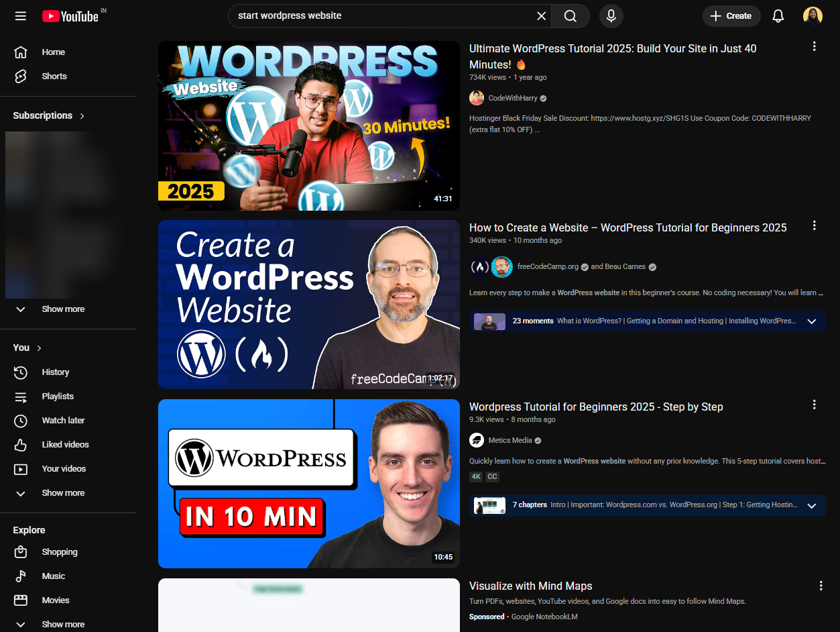Screen dimensions: 840x632
Task: Click the Create button
Action: pos(731,16)
